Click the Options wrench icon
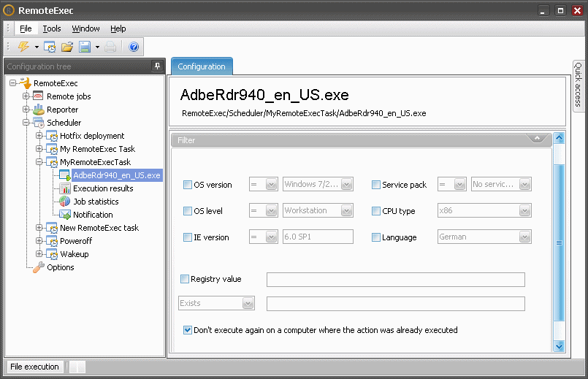The width and height of the screenshot is (588, 379). tap(39, 267)
